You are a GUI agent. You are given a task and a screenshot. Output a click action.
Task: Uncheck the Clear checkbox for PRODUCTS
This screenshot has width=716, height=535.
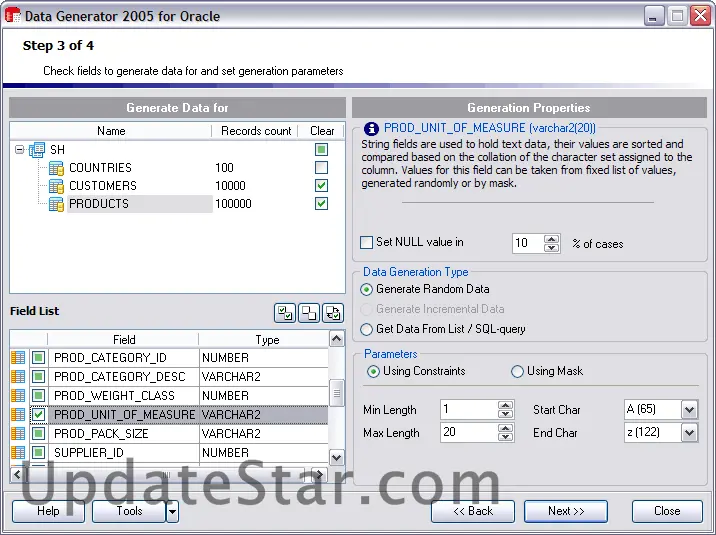[321, 204]
